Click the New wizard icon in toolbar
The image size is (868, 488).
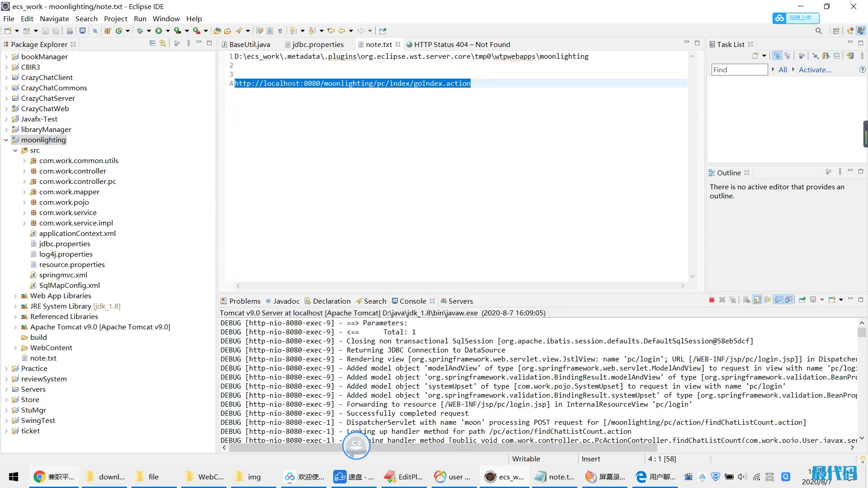point(8,31)
